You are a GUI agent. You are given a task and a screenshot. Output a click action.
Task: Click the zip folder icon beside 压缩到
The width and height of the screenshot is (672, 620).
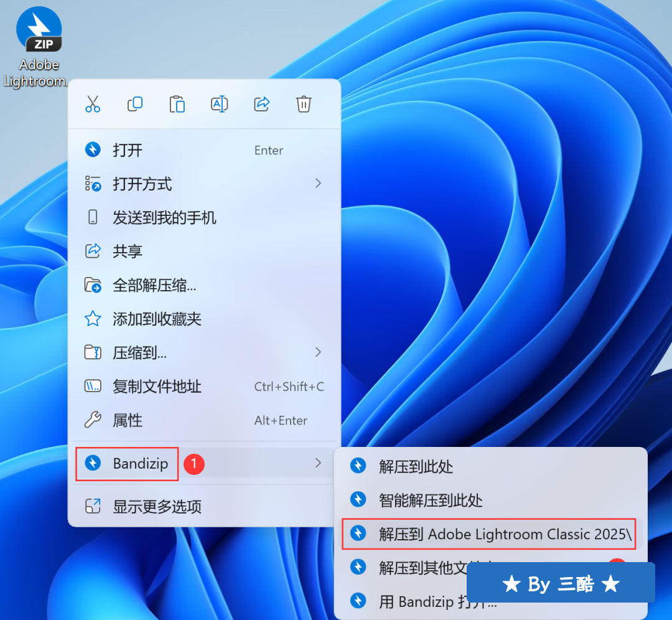(93, 352)
